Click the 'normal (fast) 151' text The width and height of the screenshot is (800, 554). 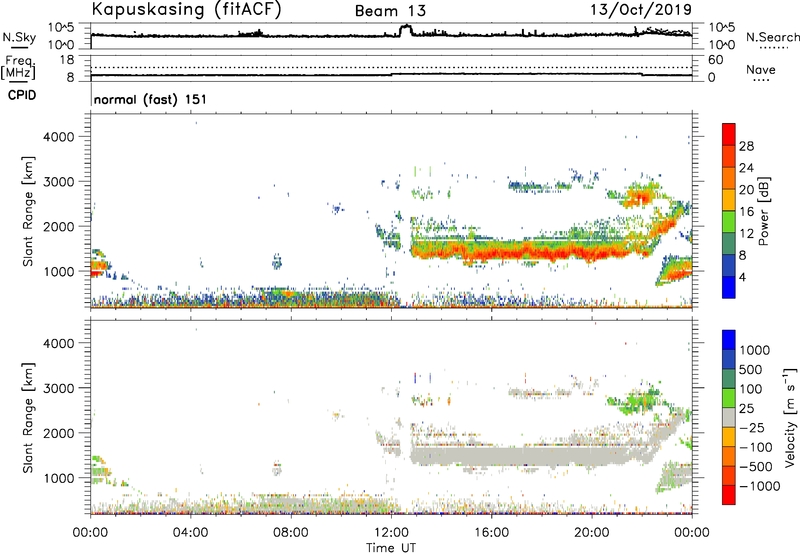tap(150, 99)
